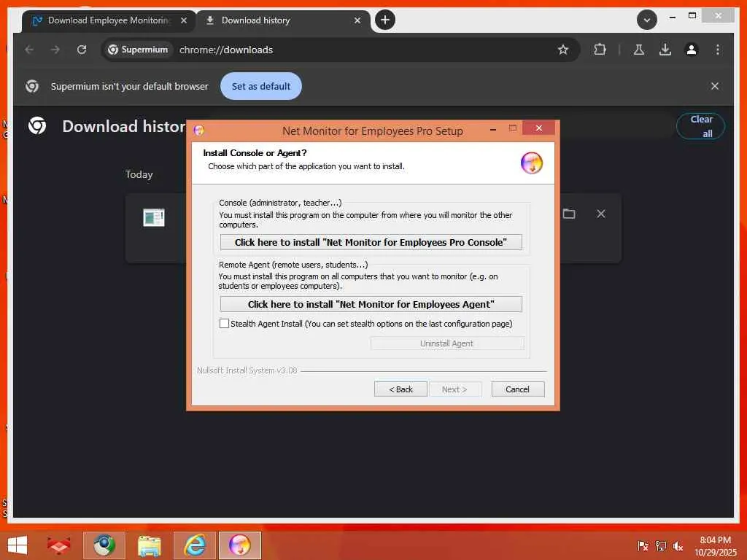Install Net Monitor for Employees Pro Console

(x=371, y=242)
